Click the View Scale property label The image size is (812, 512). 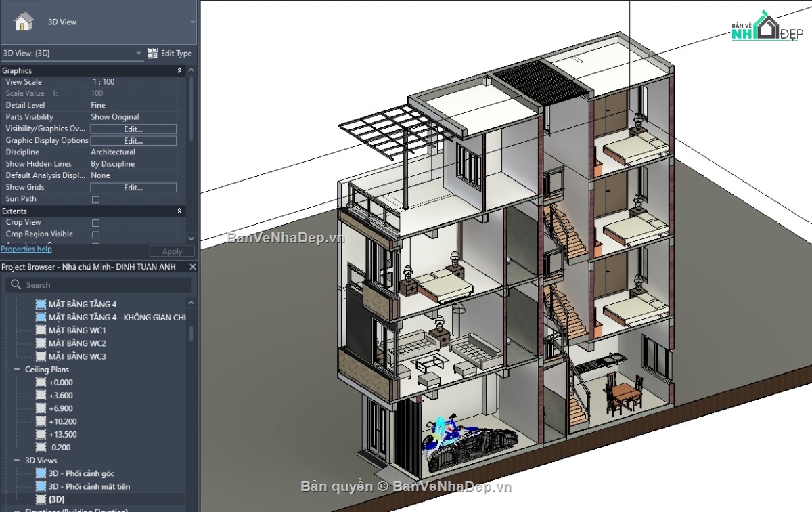[x=24, y=82]
